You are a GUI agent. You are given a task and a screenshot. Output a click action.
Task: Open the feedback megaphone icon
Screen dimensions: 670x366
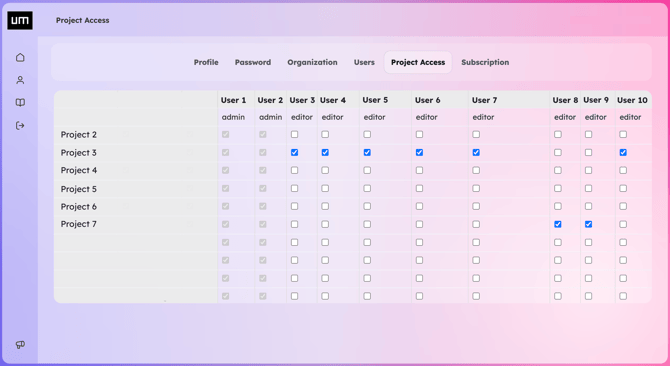coord(20,345)
